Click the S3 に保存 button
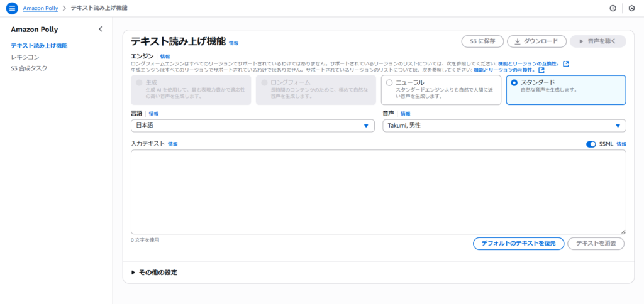Image resolution: width=644 pixels, height=304 pixels. [482, 41]
